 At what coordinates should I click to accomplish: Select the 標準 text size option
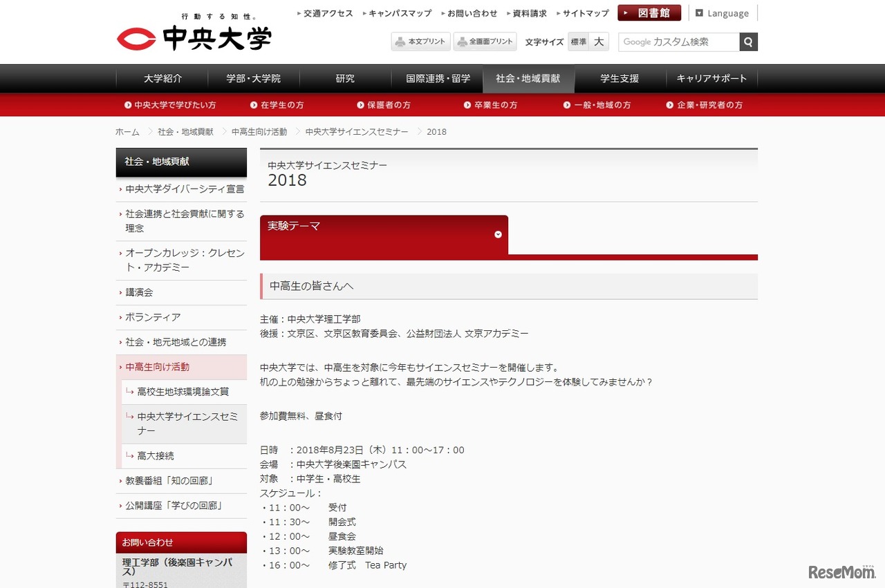[x=578, y=42]
